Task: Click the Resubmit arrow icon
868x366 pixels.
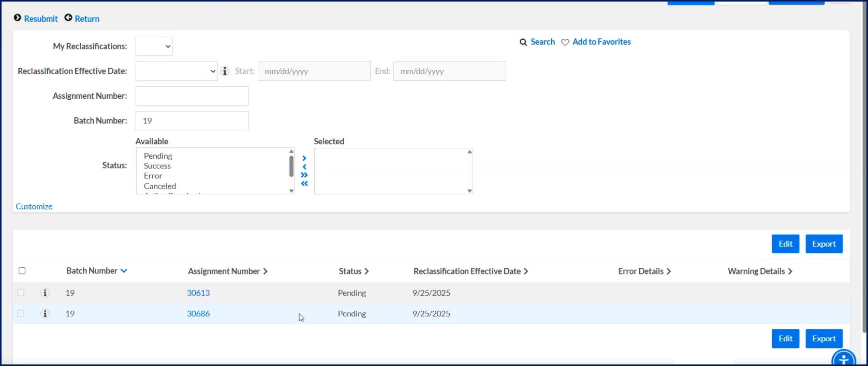Action: (18, 18)
